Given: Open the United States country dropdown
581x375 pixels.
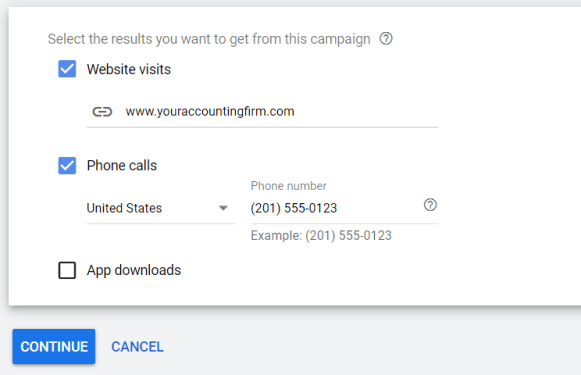Looking at the screenshot, I should coord(160,208).
